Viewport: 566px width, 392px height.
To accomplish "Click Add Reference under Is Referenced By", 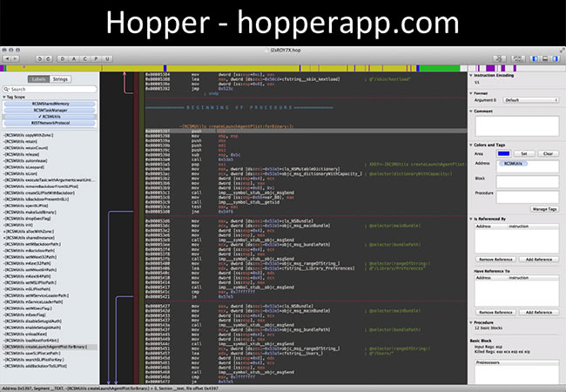I will click(x=539, y=260).
